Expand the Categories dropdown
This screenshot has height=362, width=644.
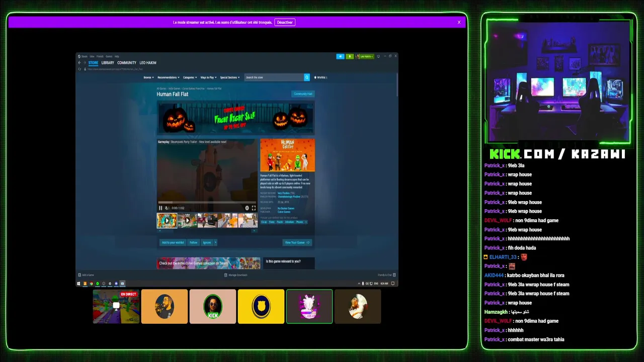click(190, 77)
